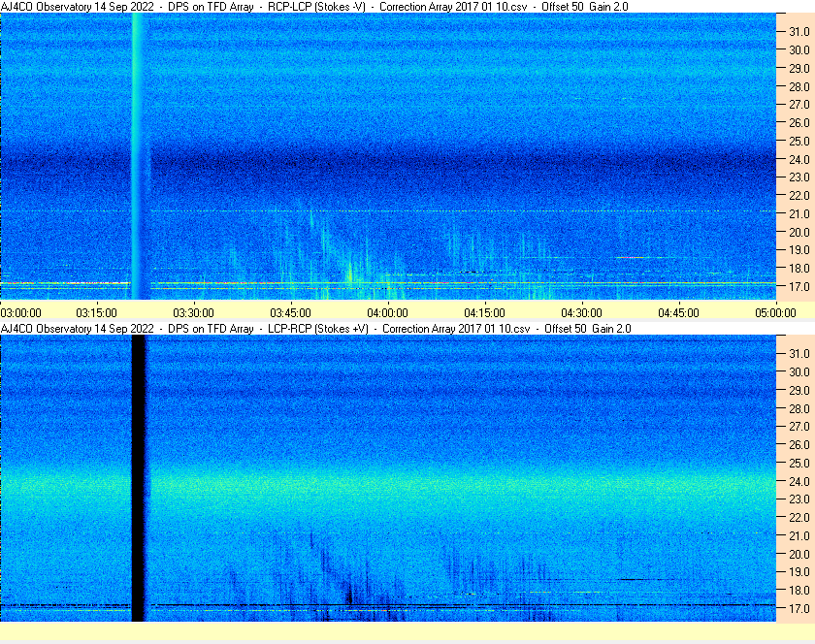This screenshot has width=815, height=644.
Task: Click the 26.0 frequency label of RCP-LCP panel
Action: 799,122
